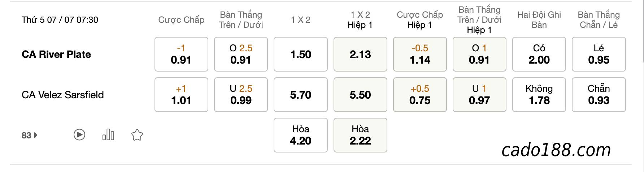Choose both teams score Không 1.78
644x172 pixels.
[x=539, y=95]
